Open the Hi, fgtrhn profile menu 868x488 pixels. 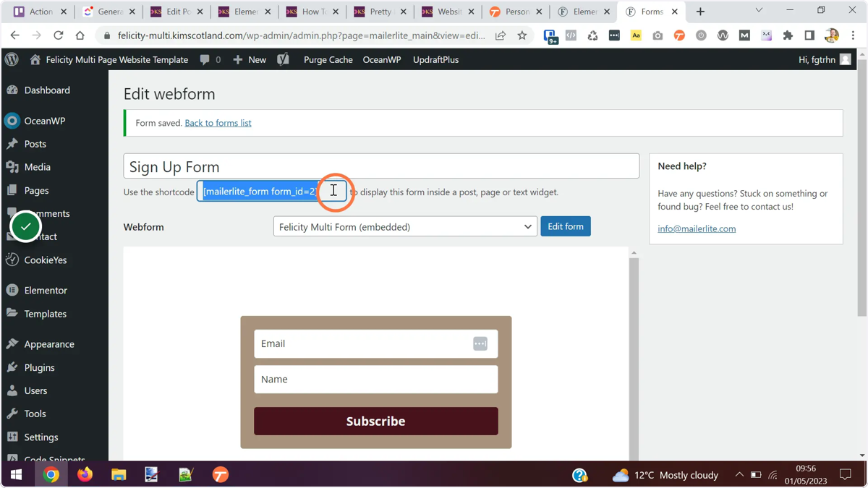tap(825, 60)
